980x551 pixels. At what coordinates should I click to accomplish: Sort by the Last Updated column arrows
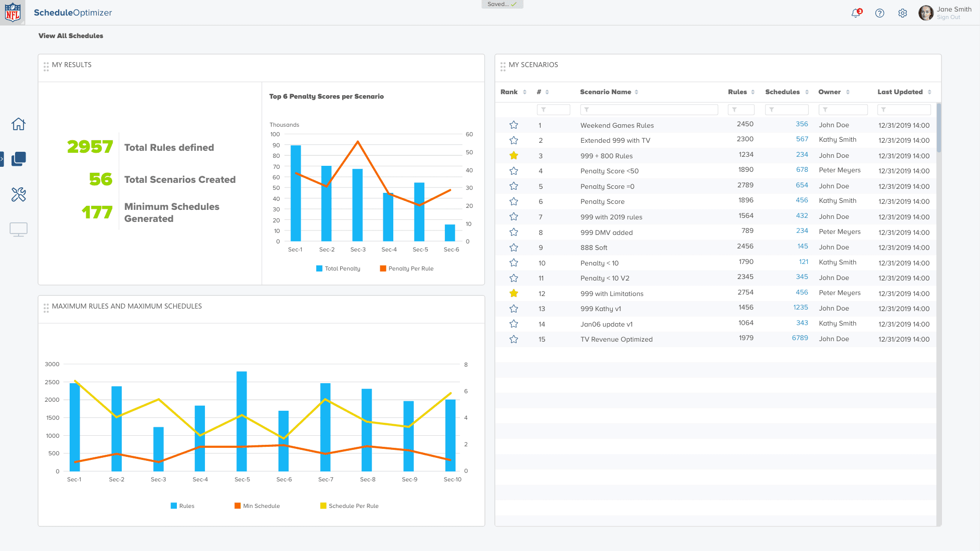tap(929, 92)
